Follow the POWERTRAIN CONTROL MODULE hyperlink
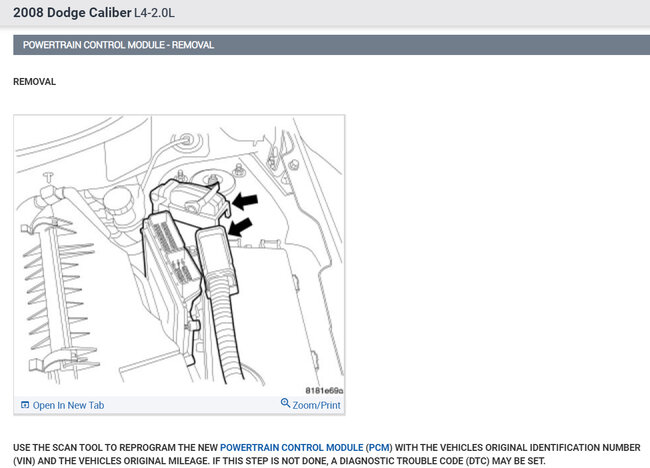The image size is (650, 468). pyautogui.click(x=291, y=448)
